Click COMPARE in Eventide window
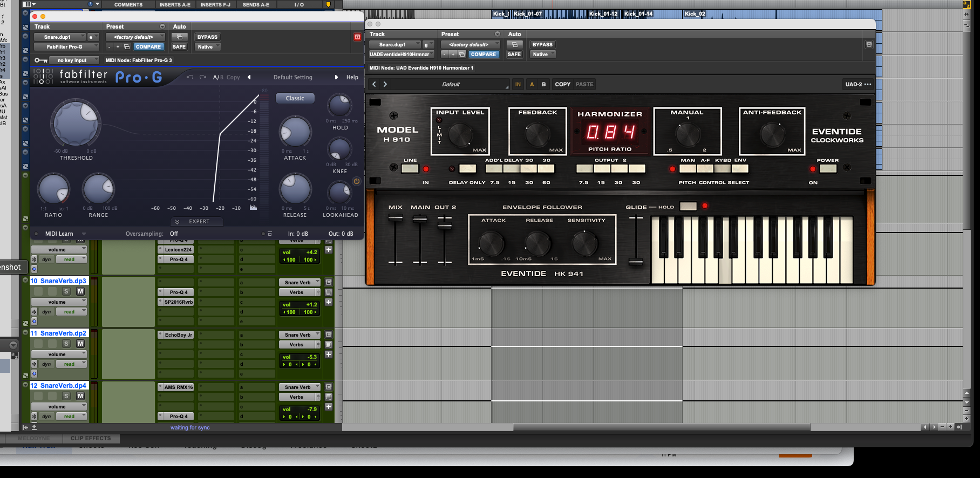 (x=483, y=54)
